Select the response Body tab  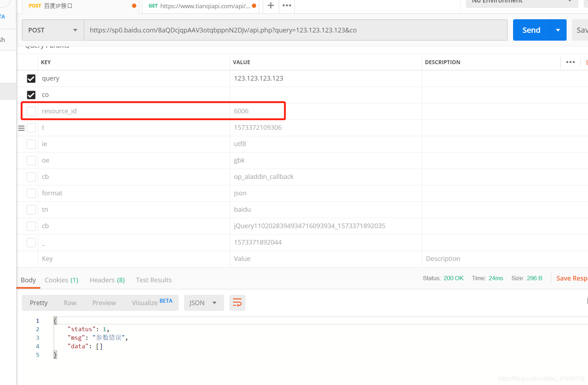(28, 280)
